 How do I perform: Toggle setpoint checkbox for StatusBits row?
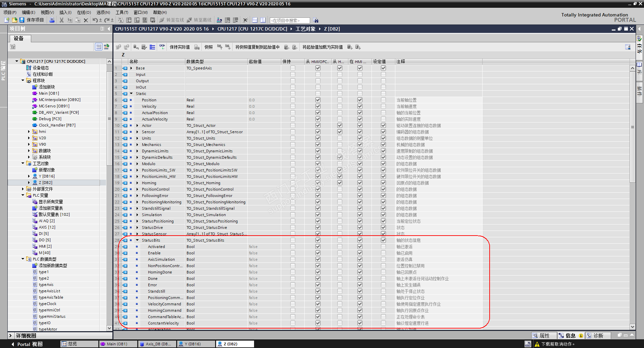[383, 240]
